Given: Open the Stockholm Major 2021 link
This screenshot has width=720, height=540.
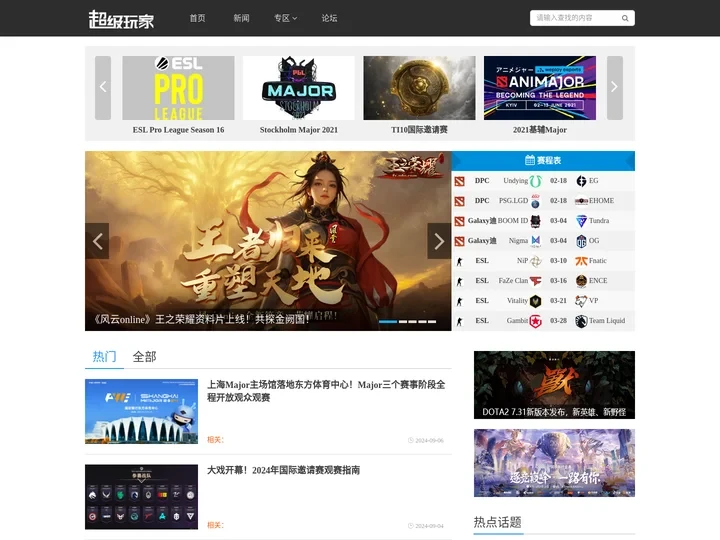Looking at the screenshot, I should point(298,130).
